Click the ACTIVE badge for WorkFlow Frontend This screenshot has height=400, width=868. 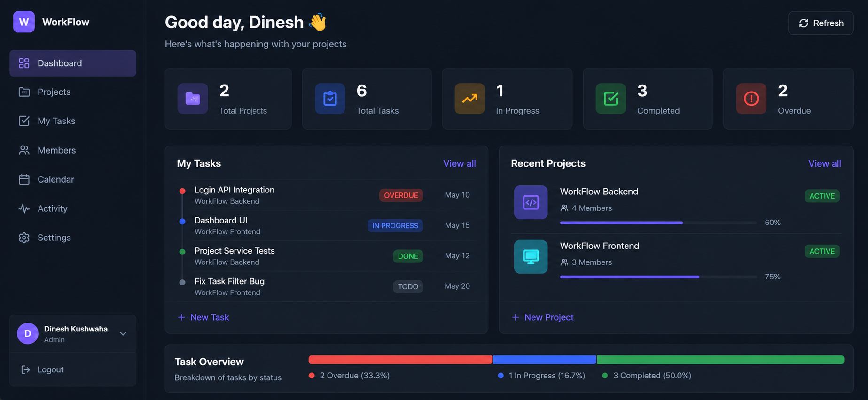tap(822, 251)
